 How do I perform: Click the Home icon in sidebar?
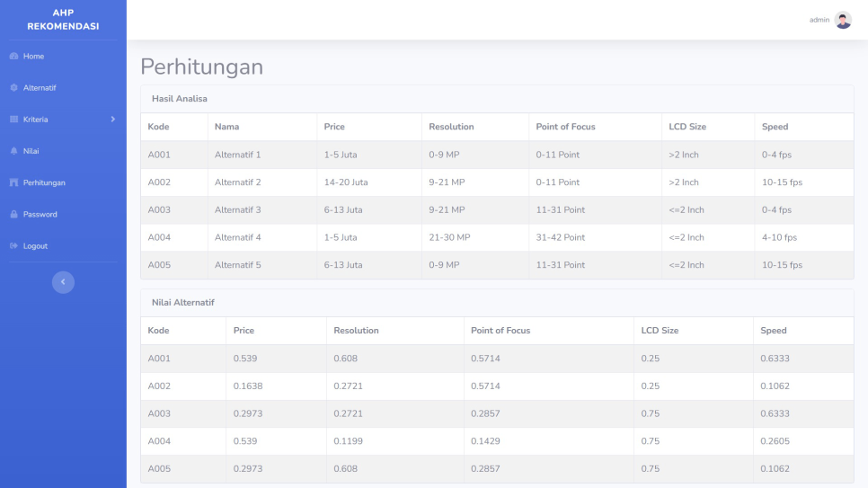(x=13, y=57)
